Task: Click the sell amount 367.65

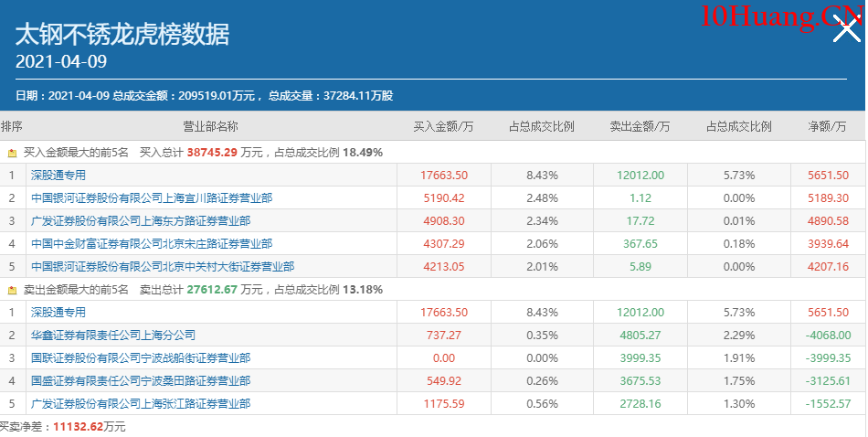Action: tap(640, 244)
